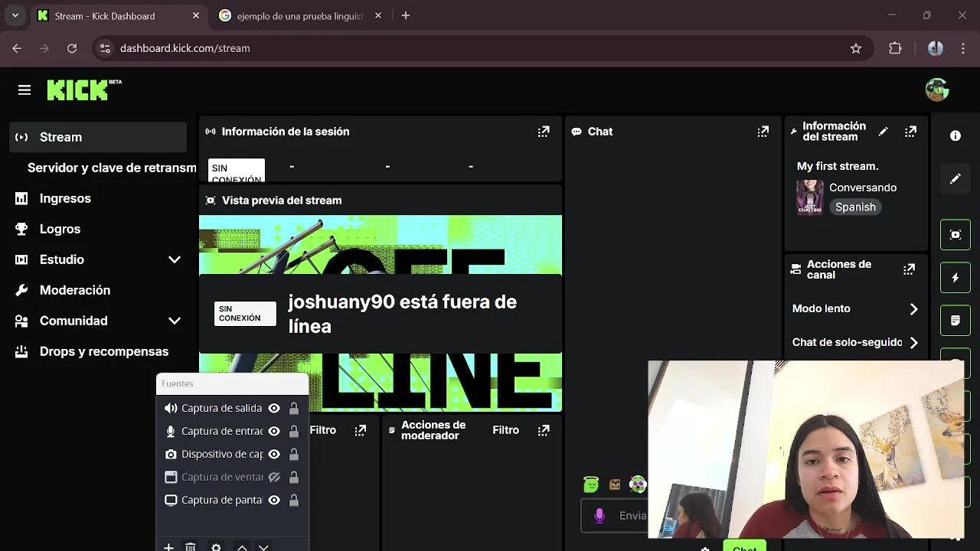Click the green emote icon above chat input
Screen dimensions: 980x551
[x=590, y=484]
